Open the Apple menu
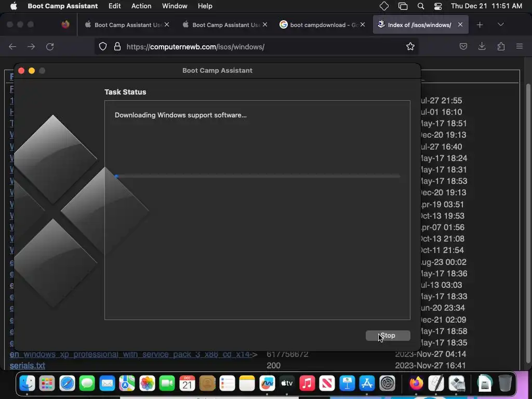 pyautogui.click(x=14, y=6)
